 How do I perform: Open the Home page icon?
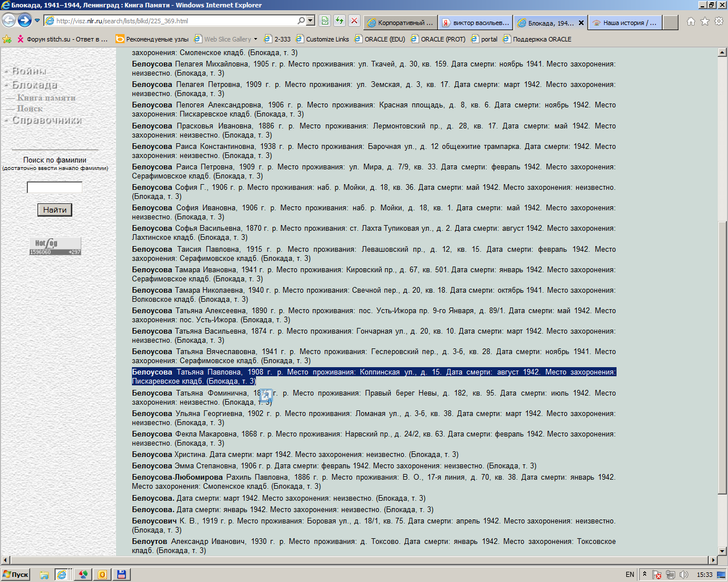(690, 22)
